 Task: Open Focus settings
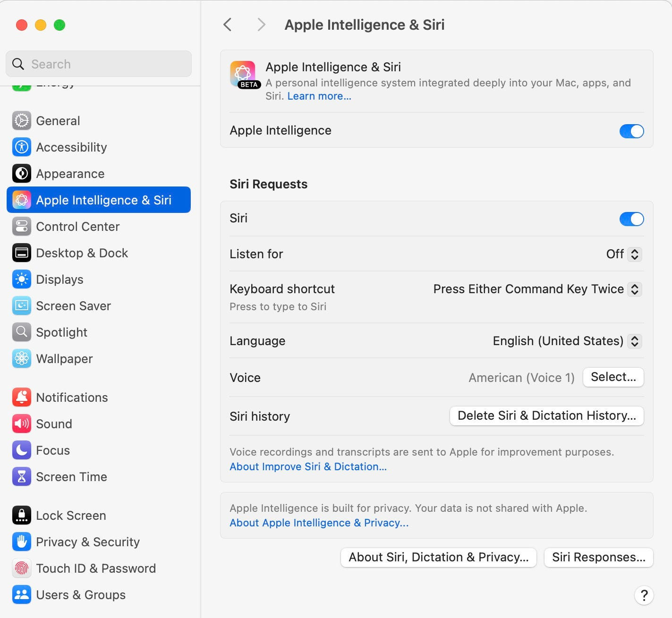[x=99, y=450]
